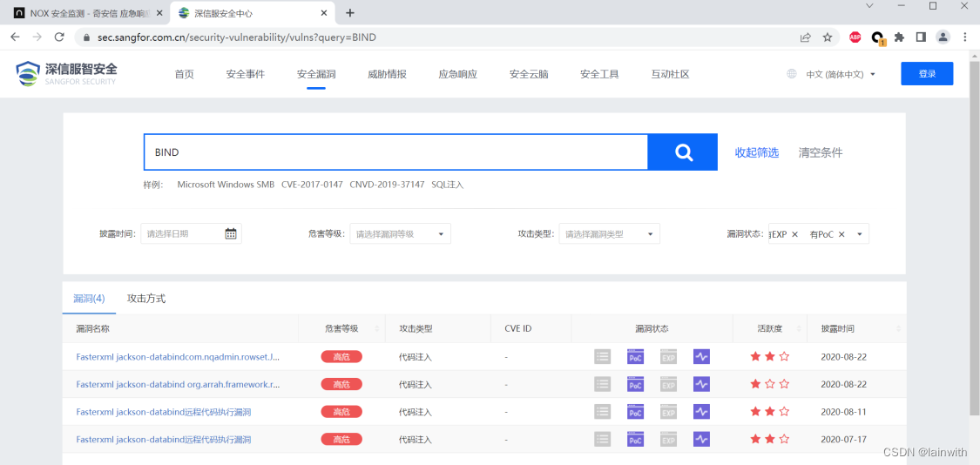This screenshot has height=465, width=980.
Task: Open Chrome three-dot menu
Action: (965, 37)
